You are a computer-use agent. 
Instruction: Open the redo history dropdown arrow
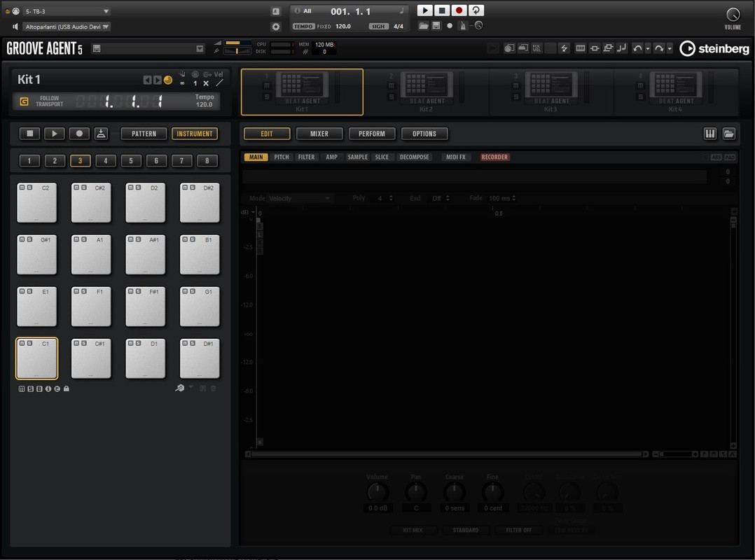tap(670, 48)
